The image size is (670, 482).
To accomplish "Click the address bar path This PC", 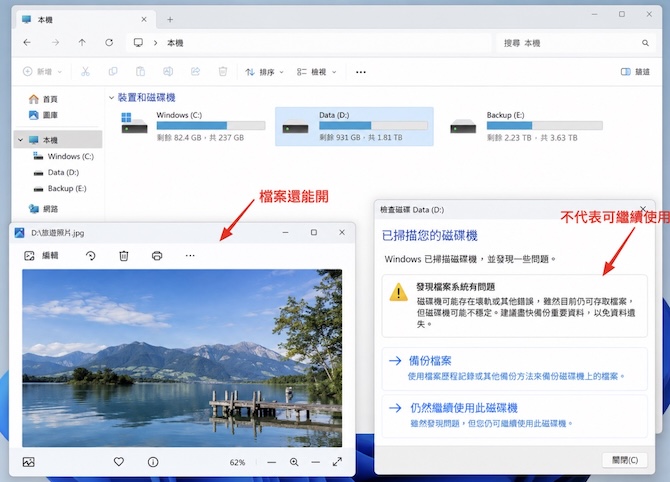I will (x=175, y=43).
